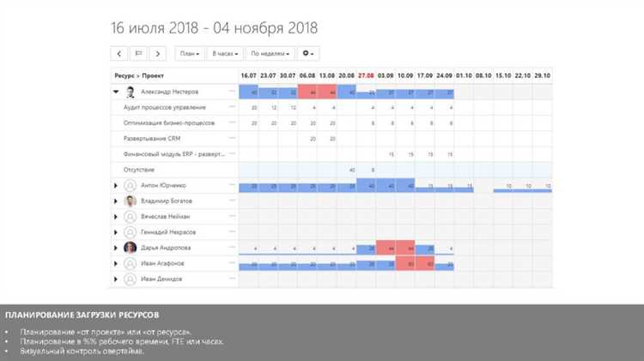Open row menu dash for Финансовый модуль ERP
Screen dimensions: 644x361
tap(232, 153)
